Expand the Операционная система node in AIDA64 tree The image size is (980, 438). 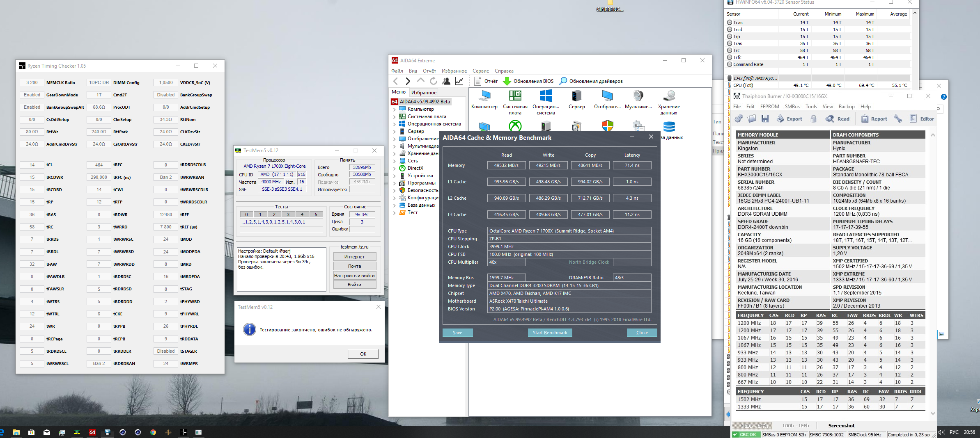pyautogui.click(x=395, y=124)
